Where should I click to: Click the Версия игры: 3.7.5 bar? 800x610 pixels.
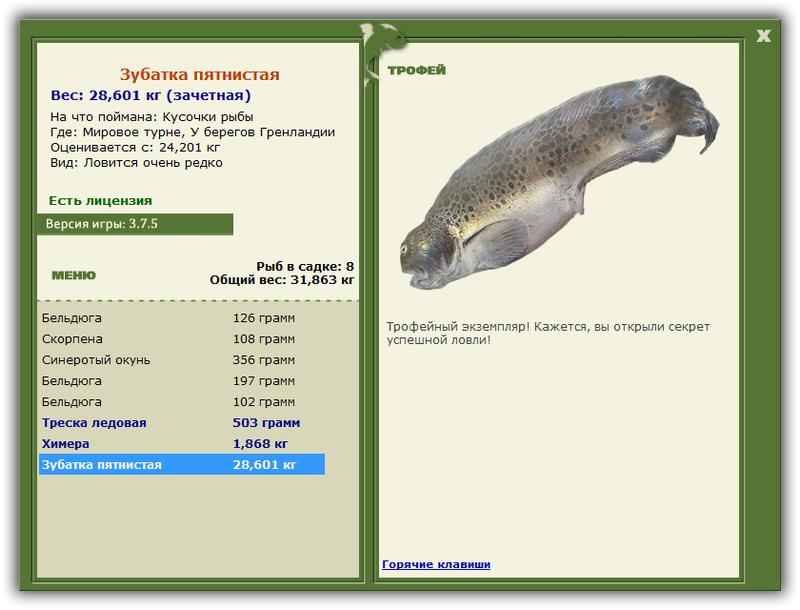(135, 224)
